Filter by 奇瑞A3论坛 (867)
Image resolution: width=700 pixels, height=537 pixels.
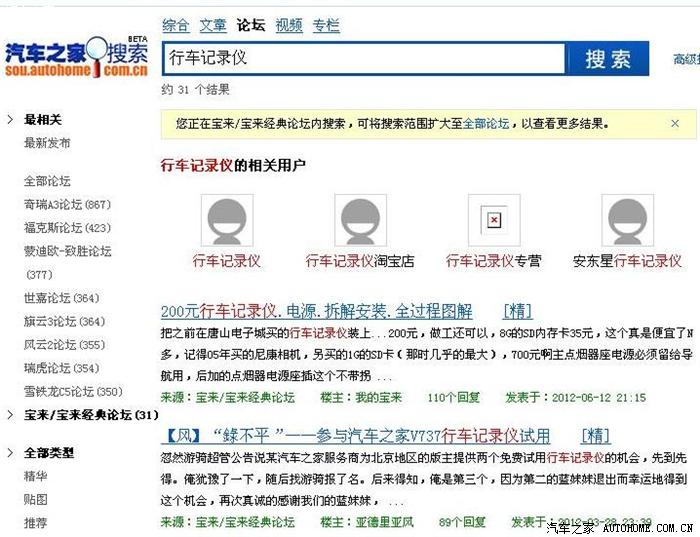pos(67,205)
